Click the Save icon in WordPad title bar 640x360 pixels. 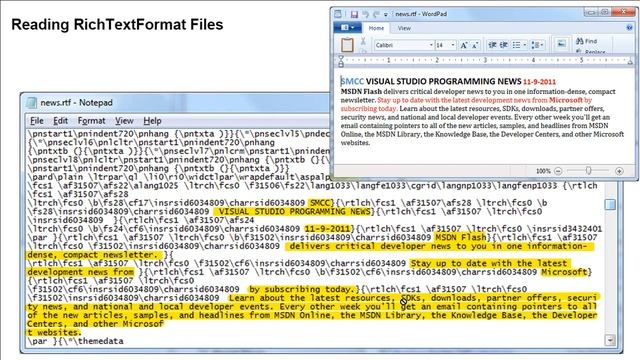[x=354, y=14]
